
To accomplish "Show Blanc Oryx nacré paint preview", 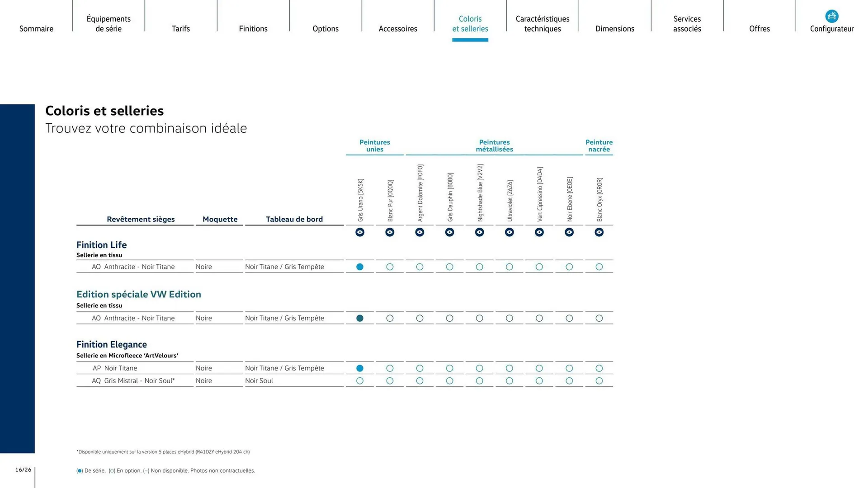I will point(599,232).
